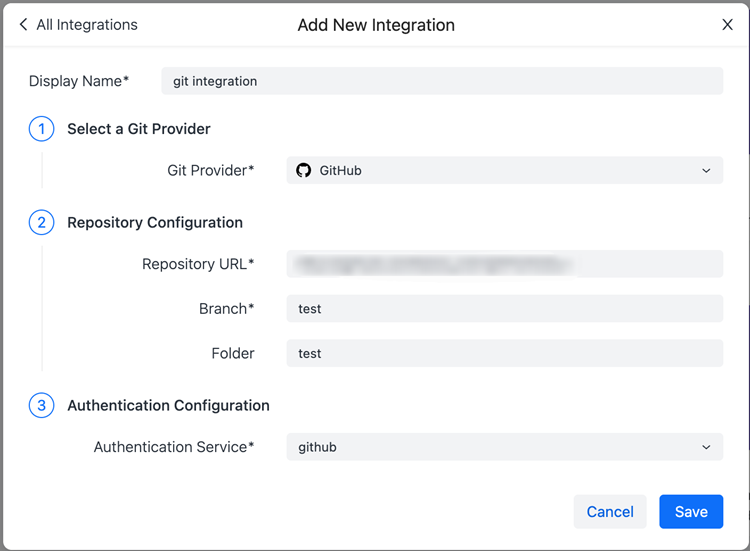Click the Select a Git Provider heading
This screenshot has height=551, width=750.
click(139, 129)
